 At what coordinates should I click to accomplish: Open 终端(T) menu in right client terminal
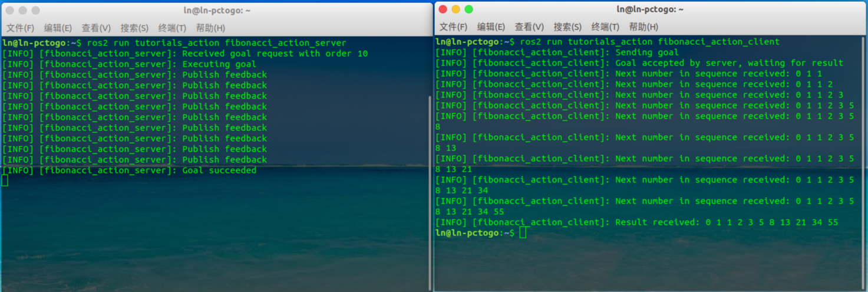(x=605, y=27)
